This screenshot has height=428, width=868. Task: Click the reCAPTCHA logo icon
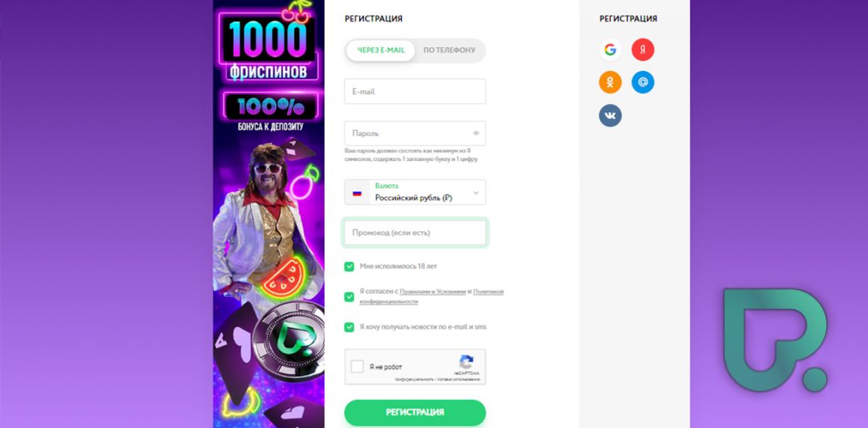466,362
